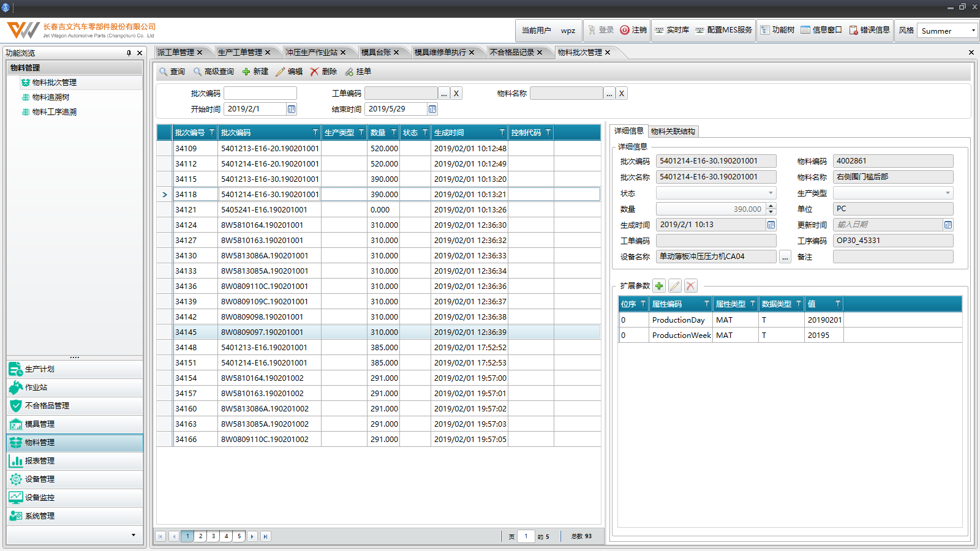Open the 更新时间 date picker in details
Screen dimensions: 980x551
click(x=948, y=225)
